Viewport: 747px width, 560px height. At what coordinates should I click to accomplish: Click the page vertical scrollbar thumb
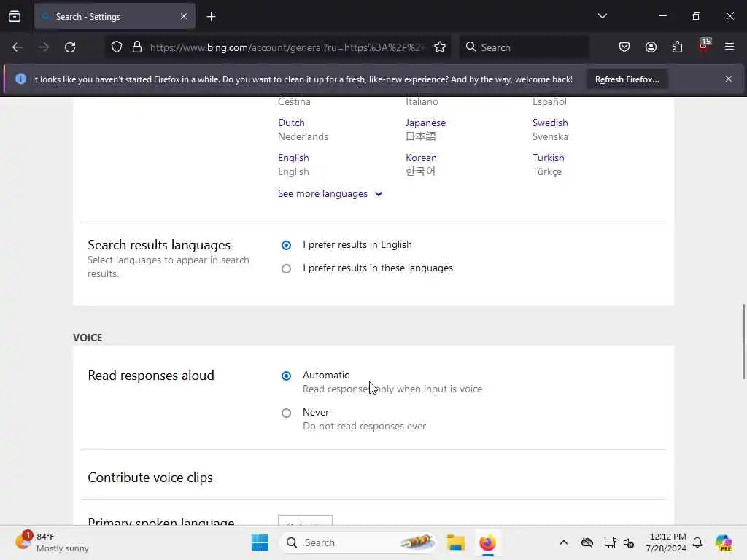click(743, 341)
